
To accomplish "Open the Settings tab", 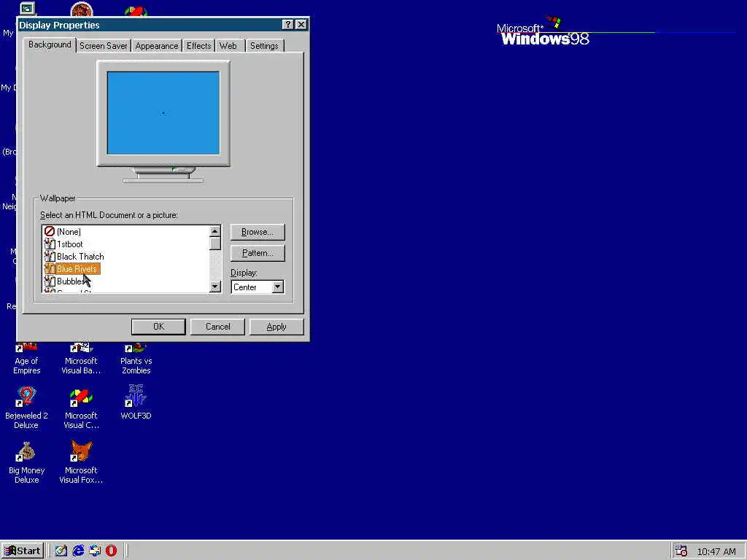I will (264, 46).
